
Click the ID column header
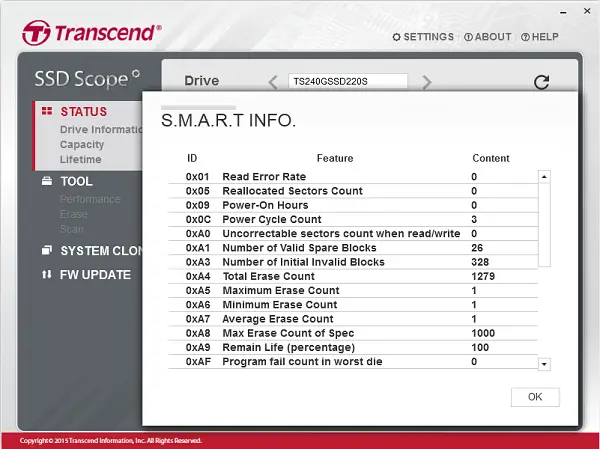192,158
